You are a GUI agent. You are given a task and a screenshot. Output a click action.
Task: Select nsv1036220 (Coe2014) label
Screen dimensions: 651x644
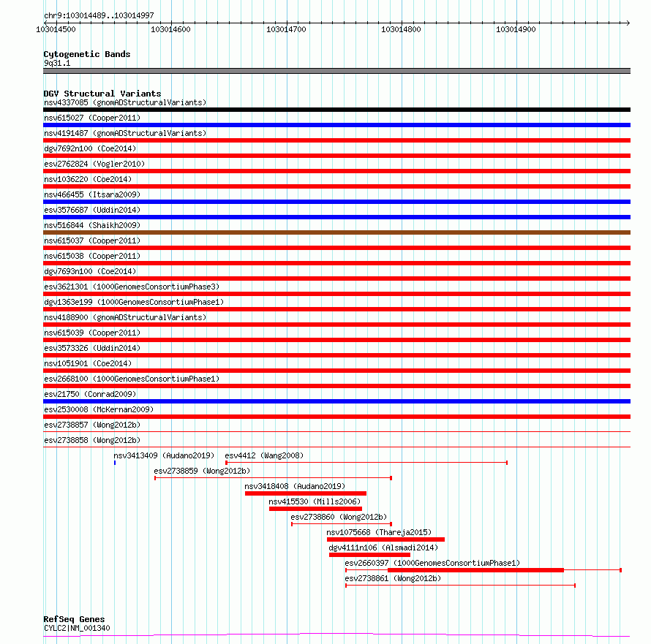[88, 179]
